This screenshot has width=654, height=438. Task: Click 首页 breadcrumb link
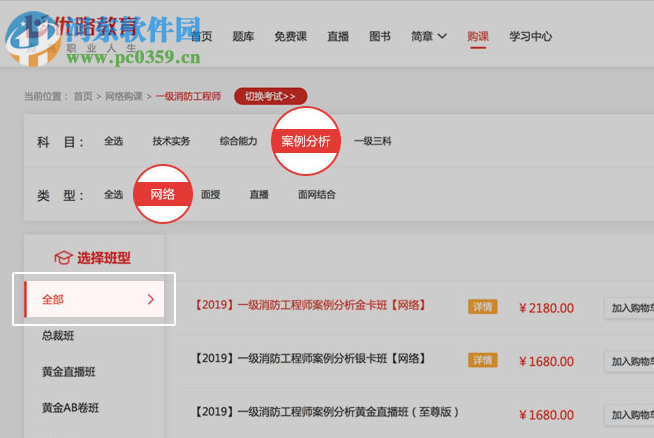point(83,96)
